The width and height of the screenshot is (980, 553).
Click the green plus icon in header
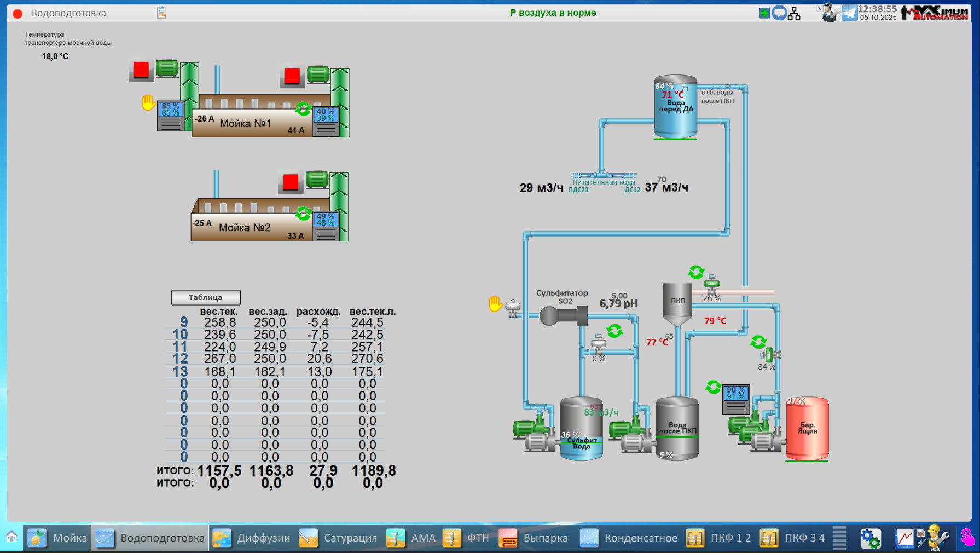click(x=765, y=13)
